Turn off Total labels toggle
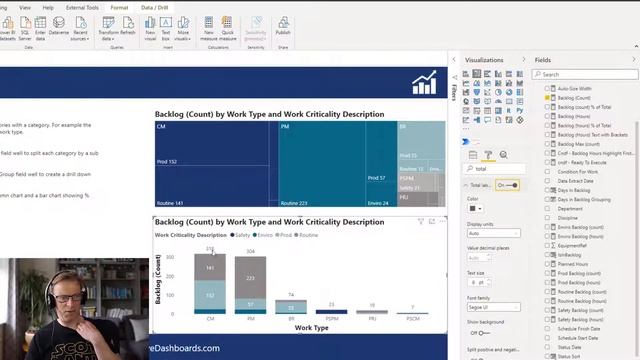 (x=507, y=185)
